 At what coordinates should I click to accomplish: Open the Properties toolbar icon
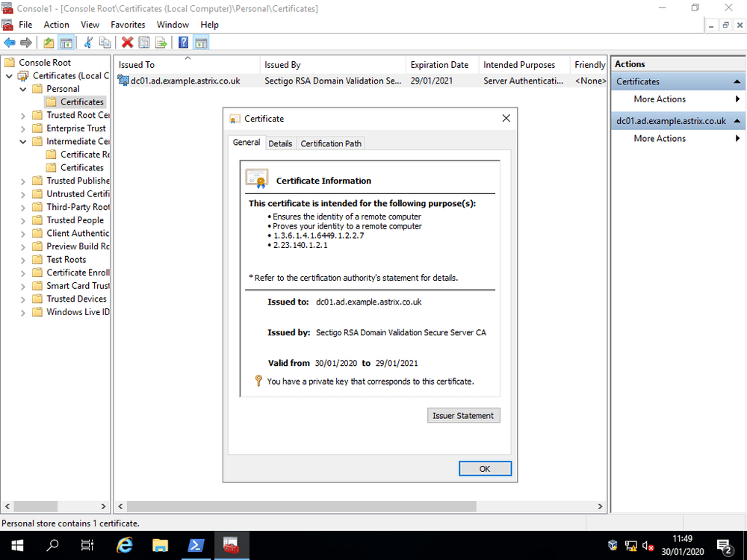143,43
